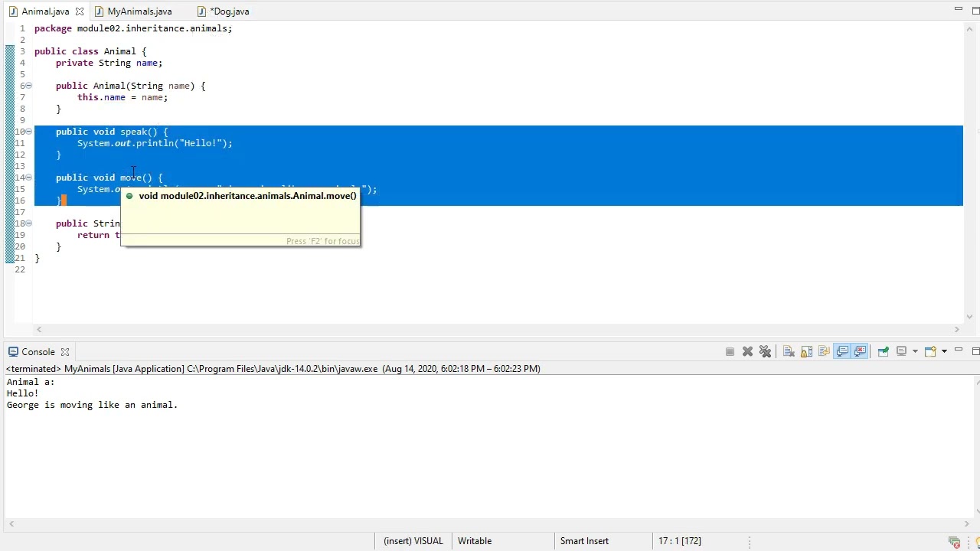Click the Open Console icon

[x=930, y=352]
